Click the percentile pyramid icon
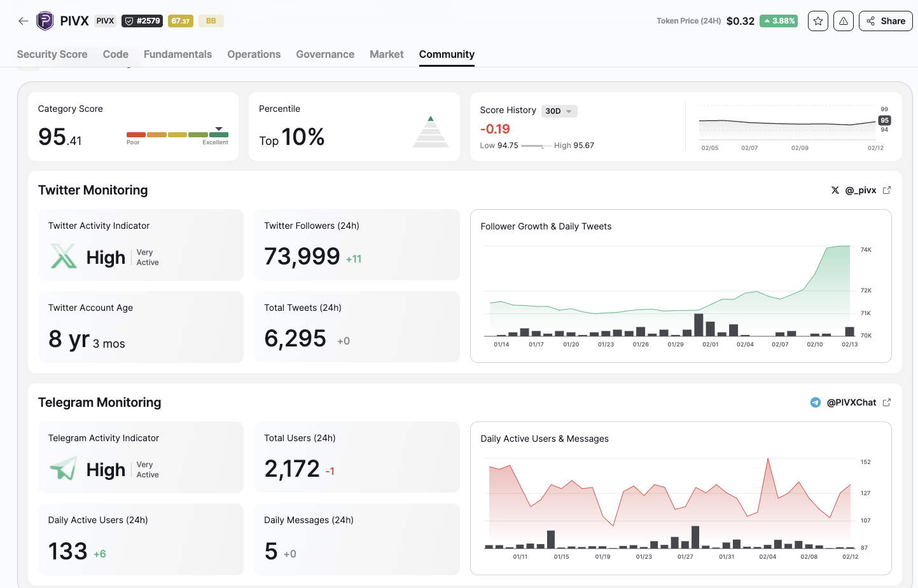Screen dimensions: 918x588 pos(431,132)
